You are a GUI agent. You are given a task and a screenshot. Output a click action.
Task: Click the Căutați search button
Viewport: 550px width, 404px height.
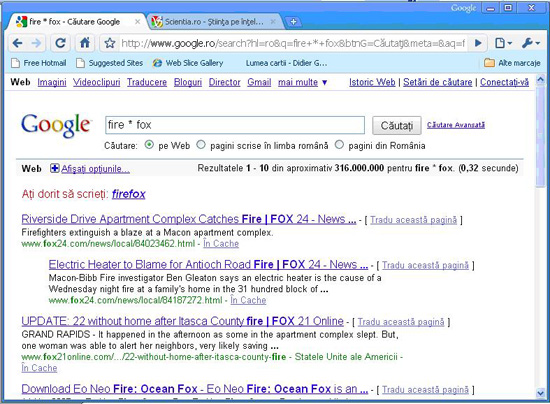(x=397, y=126)
